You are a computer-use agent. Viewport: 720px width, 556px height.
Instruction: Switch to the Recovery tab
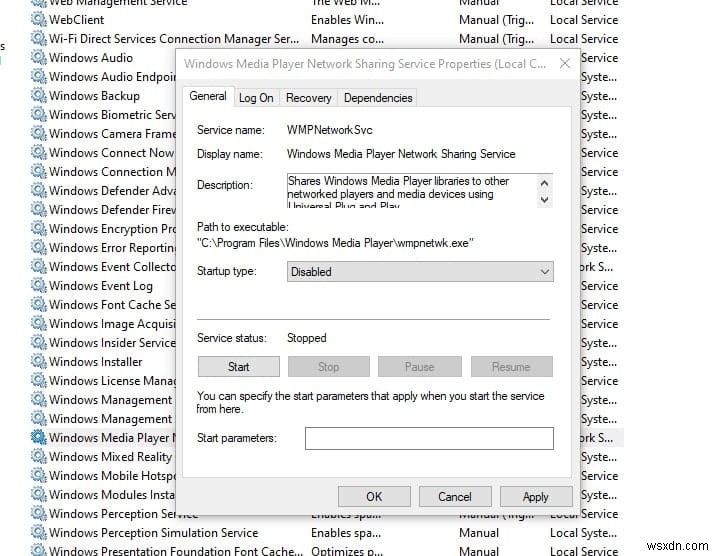(309, 98)
